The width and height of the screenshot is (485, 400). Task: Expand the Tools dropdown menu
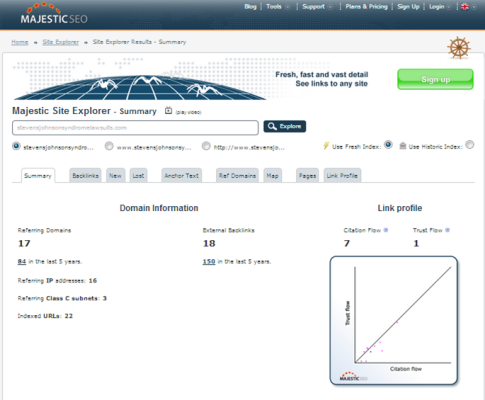(278, 7)
